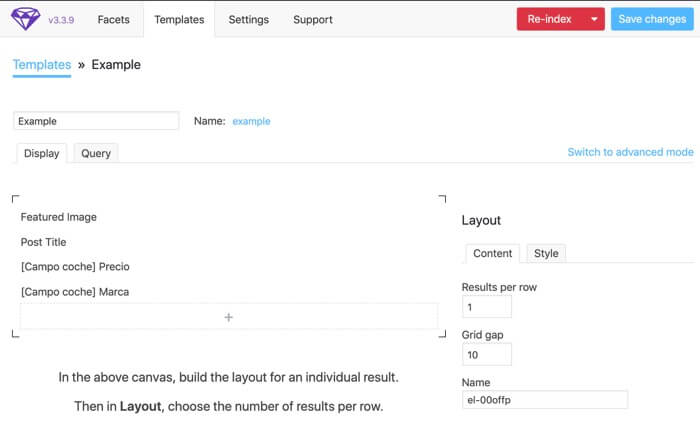This screenshot has width=700, height=448.
Task: Click the FacetWP purple gem logo
Action: coord(26,19)
